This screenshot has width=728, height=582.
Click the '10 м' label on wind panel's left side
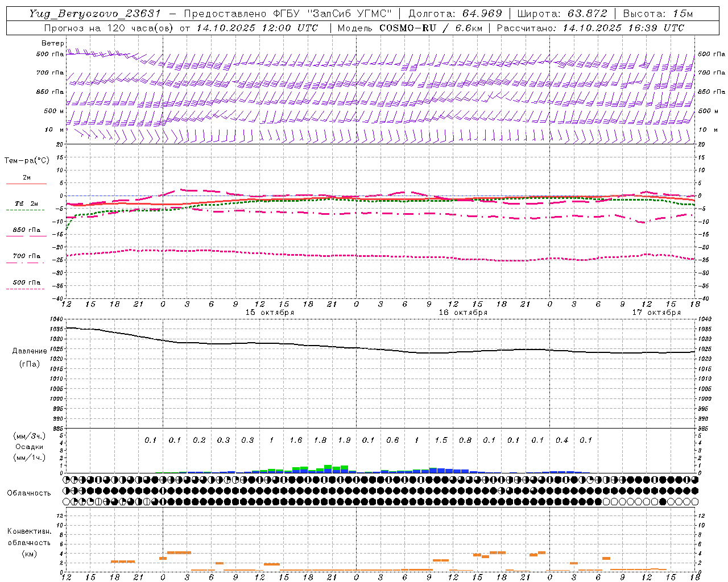point(54,130)
